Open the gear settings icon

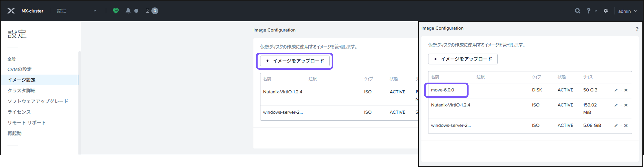point(605,11)
